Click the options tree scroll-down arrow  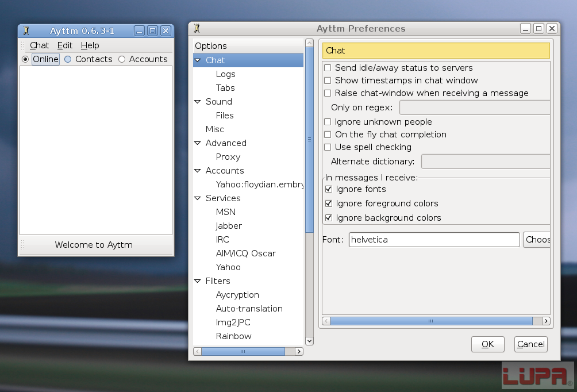[309, 341]
